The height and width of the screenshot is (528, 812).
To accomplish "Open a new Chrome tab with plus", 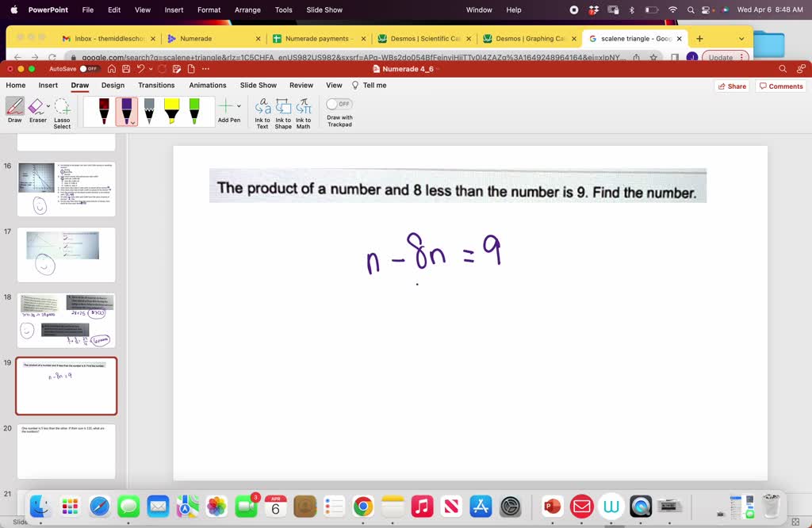I will click(699, 38).
